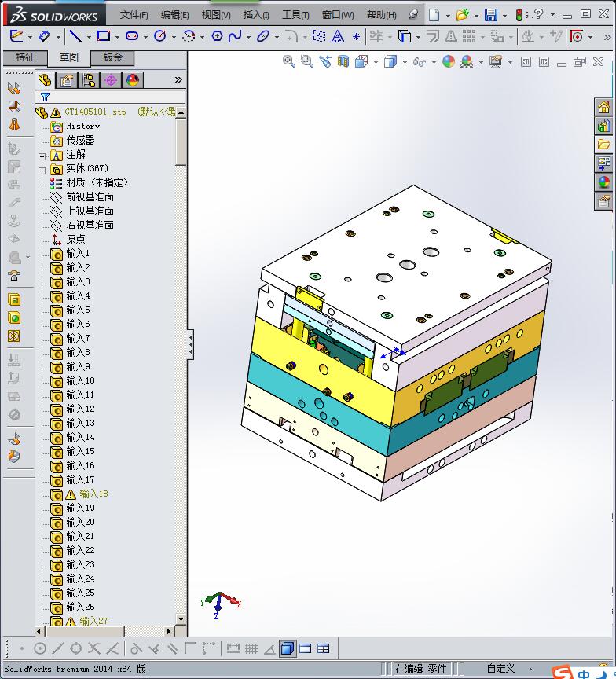616x679 pixels.
Task: Open the 视图(V) menu
Action: [x=216, y=15]
